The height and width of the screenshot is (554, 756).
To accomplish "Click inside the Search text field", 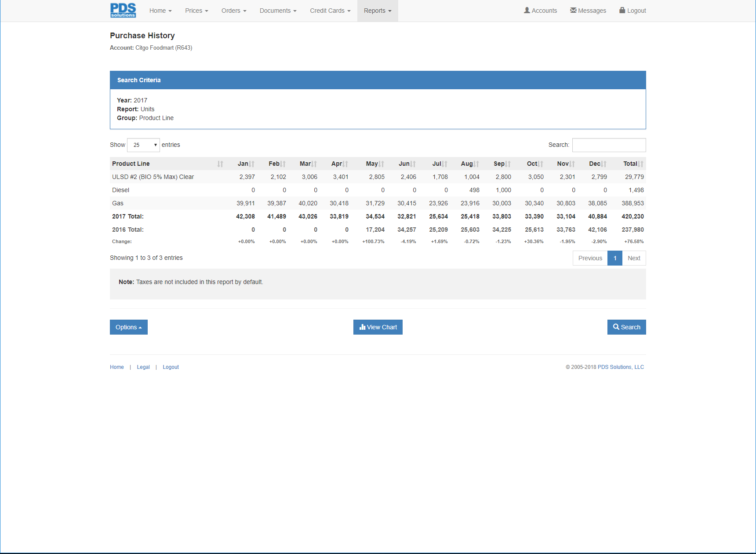I will click(x=609, y=145).
